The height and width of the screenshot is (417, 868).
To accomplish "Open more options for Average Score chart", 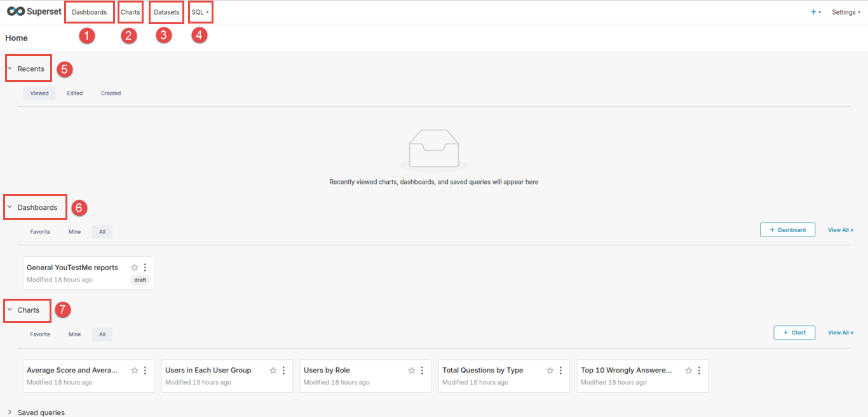I will tap(145, 371).
